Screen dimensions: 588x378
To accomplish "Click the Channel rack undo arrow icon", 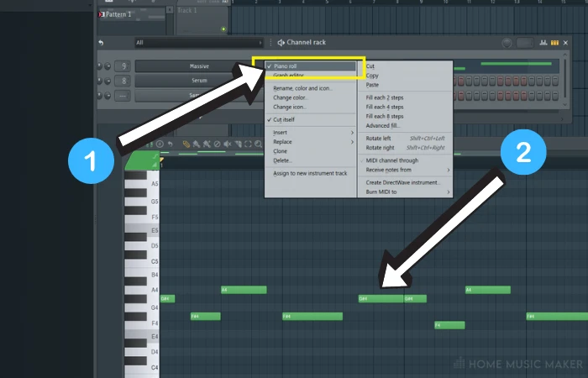I will pos(101,43).
